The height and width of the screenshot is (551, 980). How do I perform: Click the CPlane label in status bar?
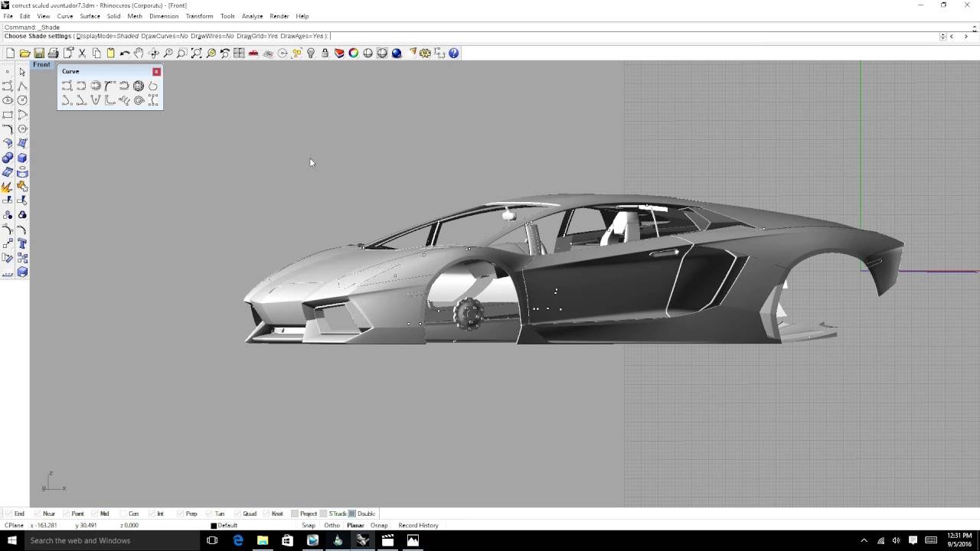coord(14,525)
